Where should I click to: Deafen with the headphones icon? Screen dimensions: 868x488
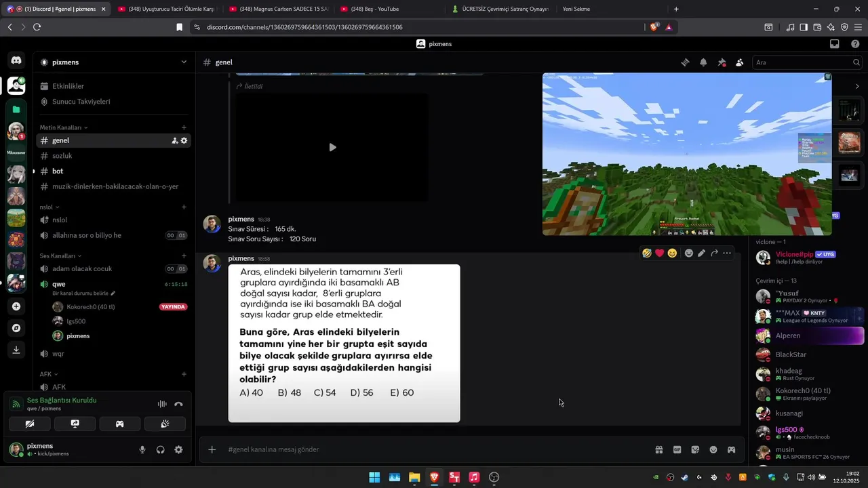[161, 449]
